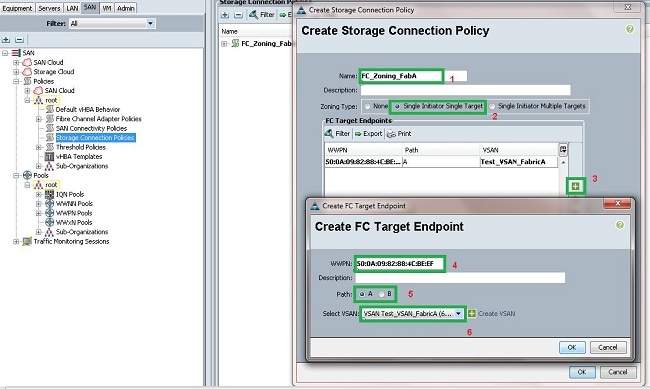This screenshot has height=389, width=650.
Task: Switch to the Equipment tab
Action: (x=17, y=8)
